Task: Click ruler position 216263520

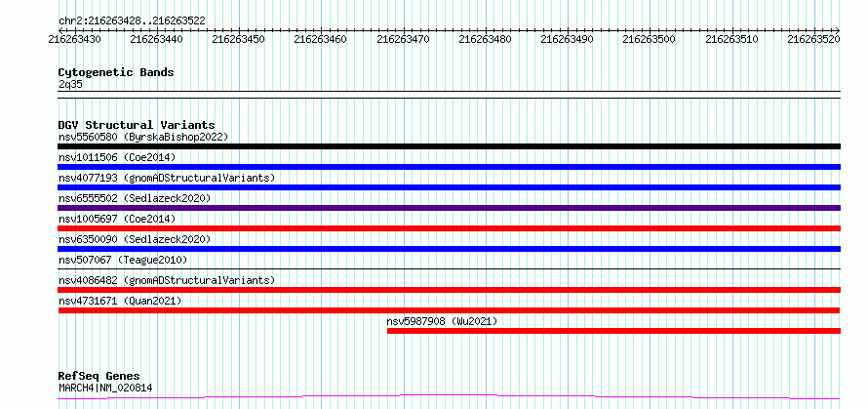Action: coord(813,39)
